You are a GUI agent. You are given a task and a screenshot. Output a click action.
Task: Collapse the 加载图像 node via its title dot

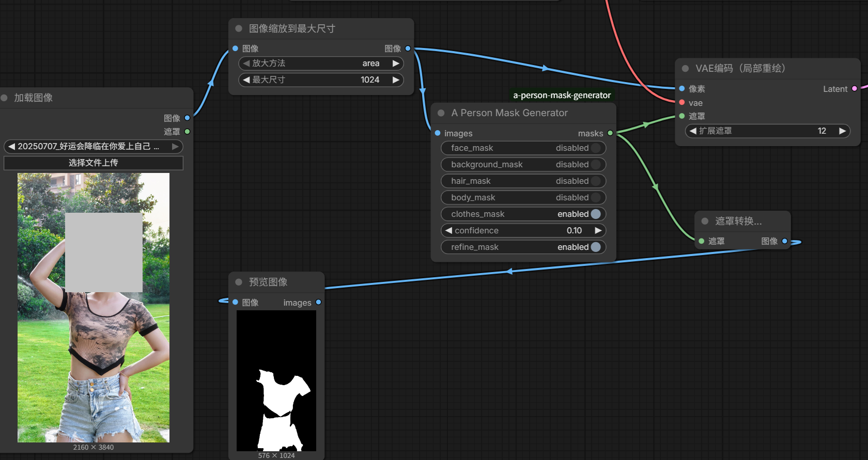[4, 98]
